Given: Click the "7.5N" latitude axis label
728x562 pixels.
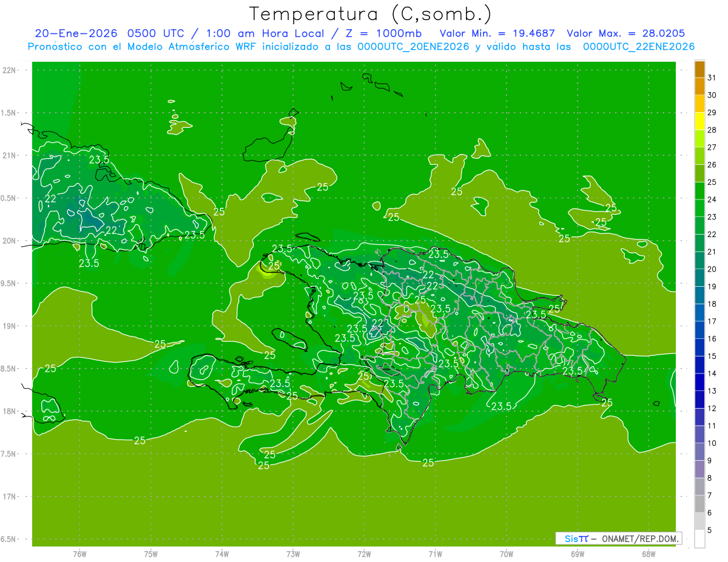Looking at the screenshot, I should (8, 454).
